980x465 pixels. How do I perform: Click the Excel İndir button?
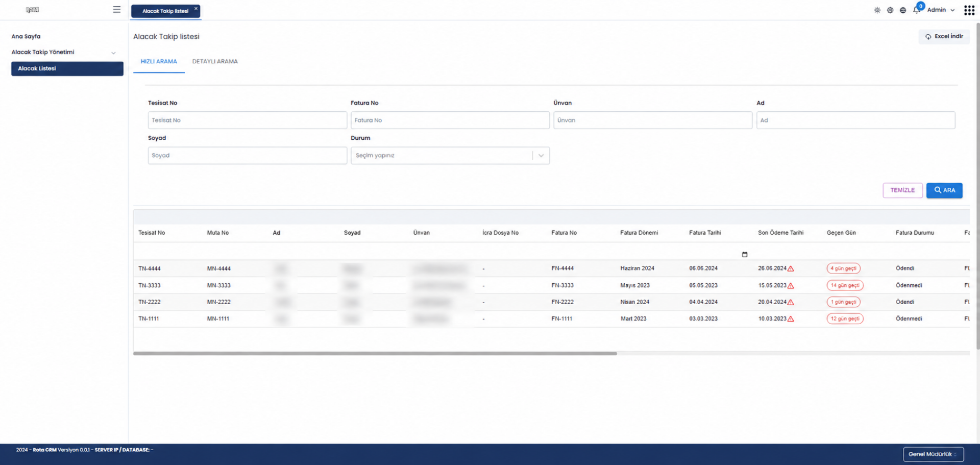tap(944, 36)
